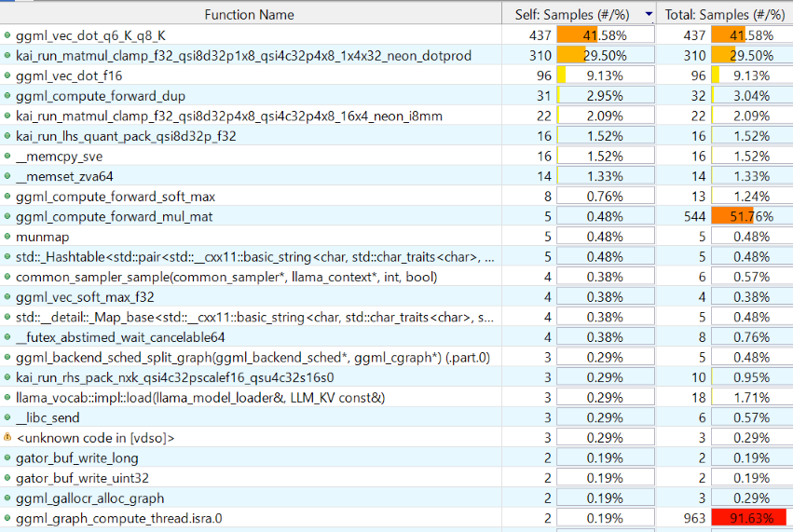
Task: Click the red 91.63% total samples bar
Action: point(748,518)
